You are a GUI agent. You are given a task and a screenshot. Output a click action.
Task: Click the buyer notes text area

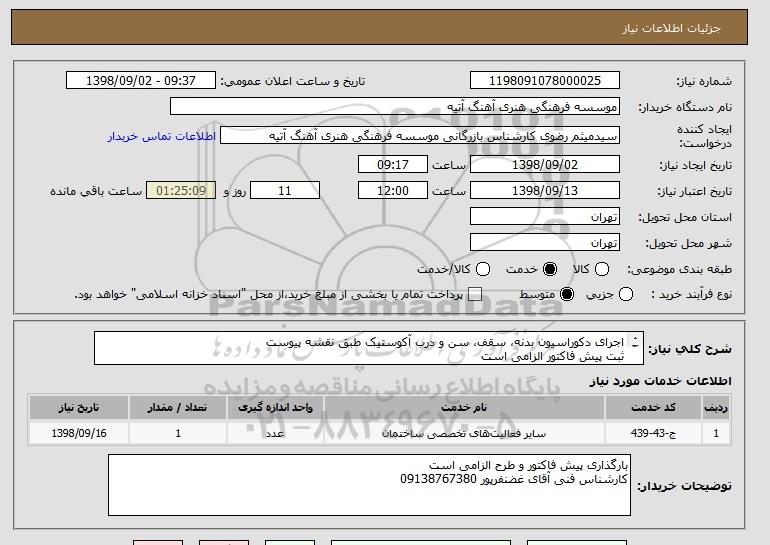(369, 485)
